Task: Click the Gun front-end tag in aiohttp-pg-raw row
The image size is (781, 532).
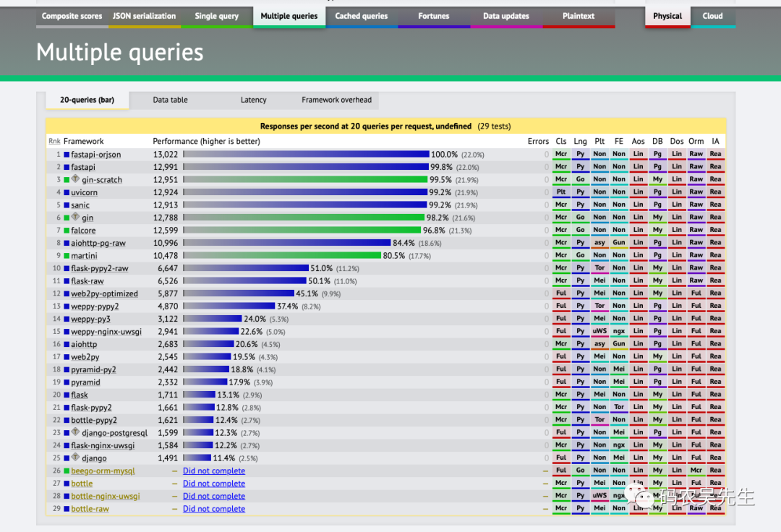Action: click(619, 243)
